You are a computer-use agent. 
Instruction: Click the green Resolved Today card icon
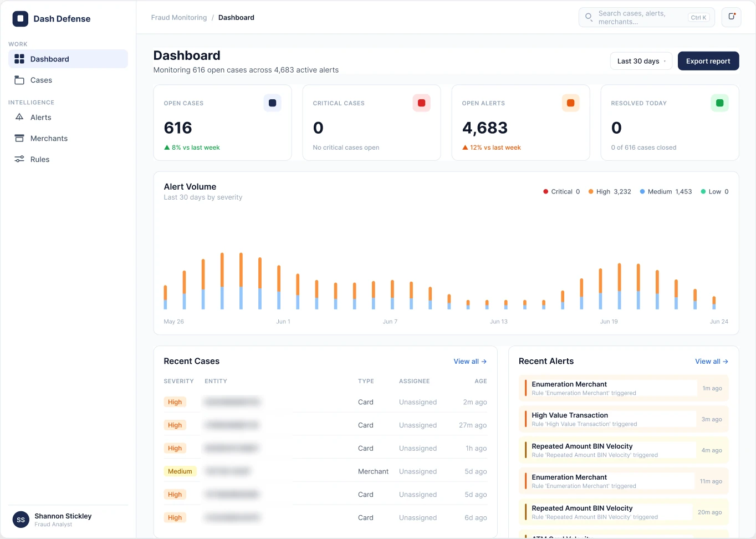[719, 103]
